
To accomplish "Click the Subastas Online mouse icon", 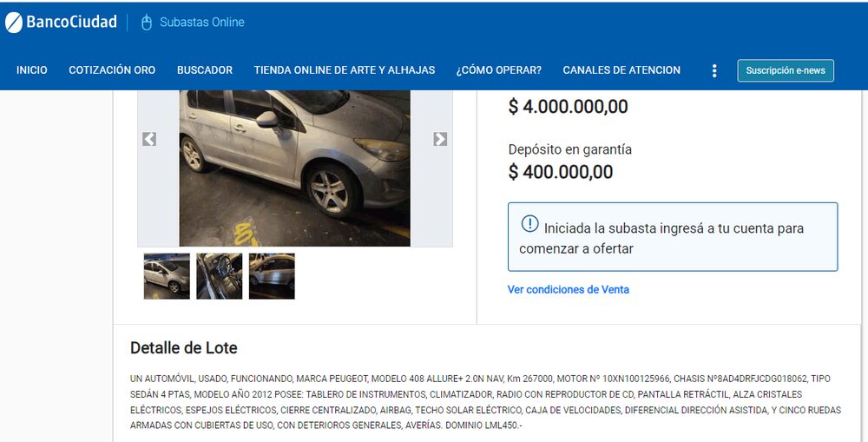I will tap(146, 23).
